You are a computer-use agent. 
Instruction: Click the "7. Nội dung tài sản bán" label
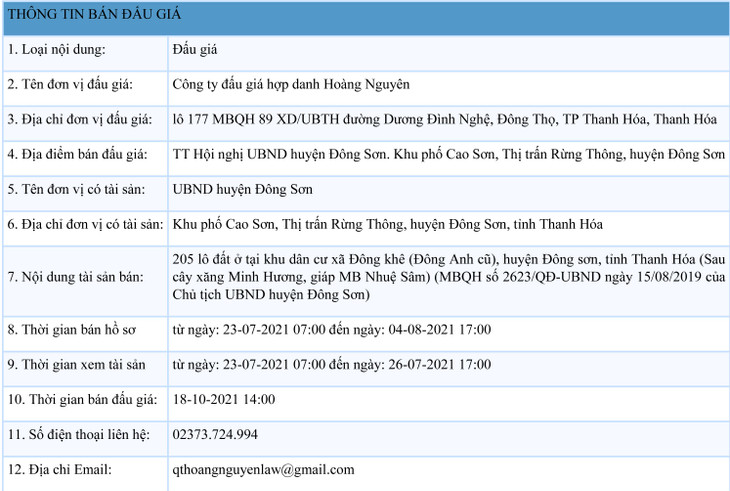click(x=75, y=277)
